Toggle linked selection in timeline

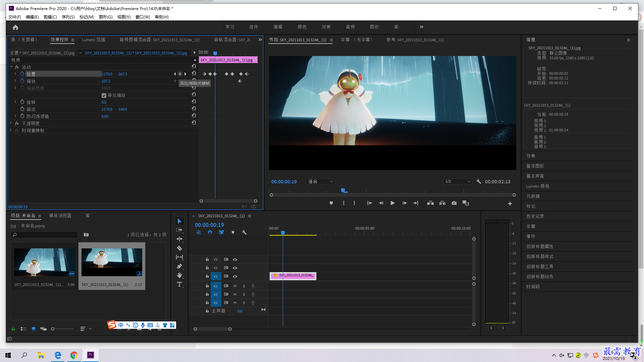point(221,232)
